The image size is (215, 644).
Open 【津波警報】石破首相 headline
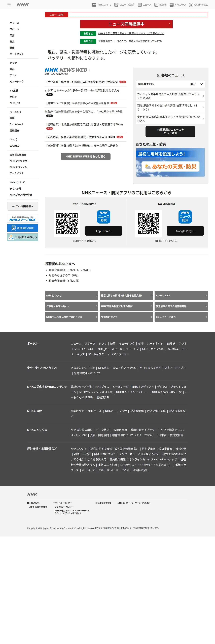(83, 145)
